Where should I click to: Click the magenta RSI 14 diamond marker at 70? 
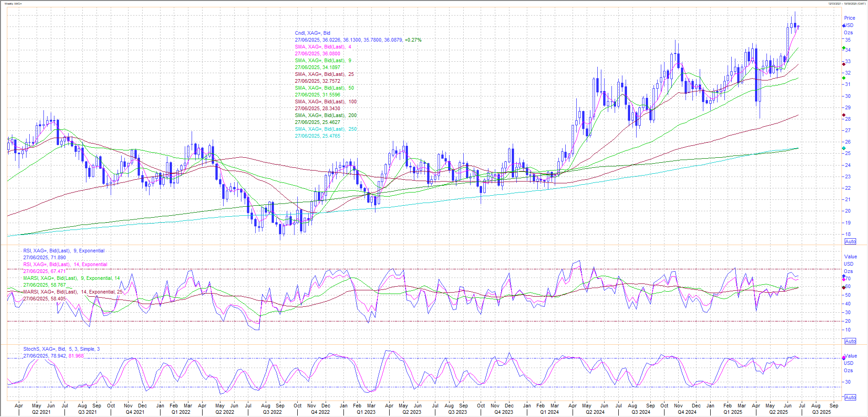point(844,279)
